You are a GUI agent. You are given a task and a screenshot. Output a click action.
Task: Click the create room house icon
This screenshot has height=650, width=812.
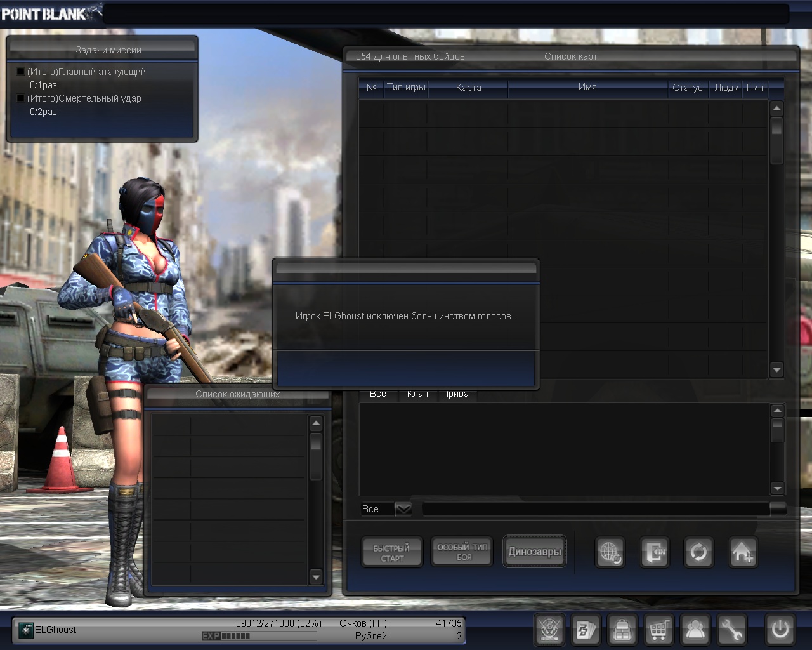coord(742,552)
